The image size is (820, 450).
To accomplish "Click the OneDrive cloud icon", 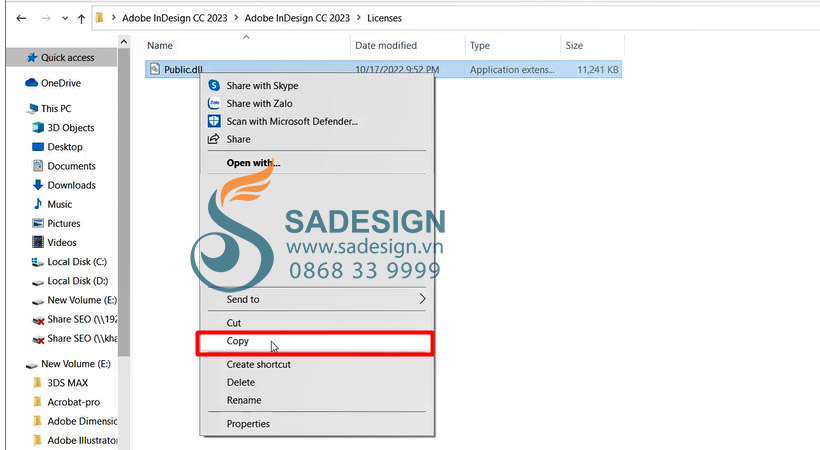I will point(31,82).
